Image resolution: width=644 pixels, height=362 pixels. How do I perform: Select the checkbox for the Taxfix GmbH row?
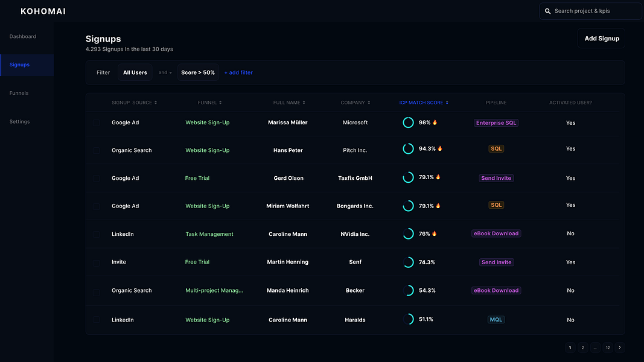(x=97, y=178)
